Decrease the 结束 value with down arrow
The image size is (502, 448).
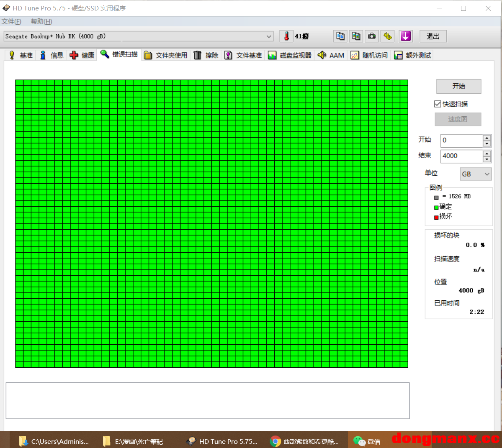click(487, 159)
